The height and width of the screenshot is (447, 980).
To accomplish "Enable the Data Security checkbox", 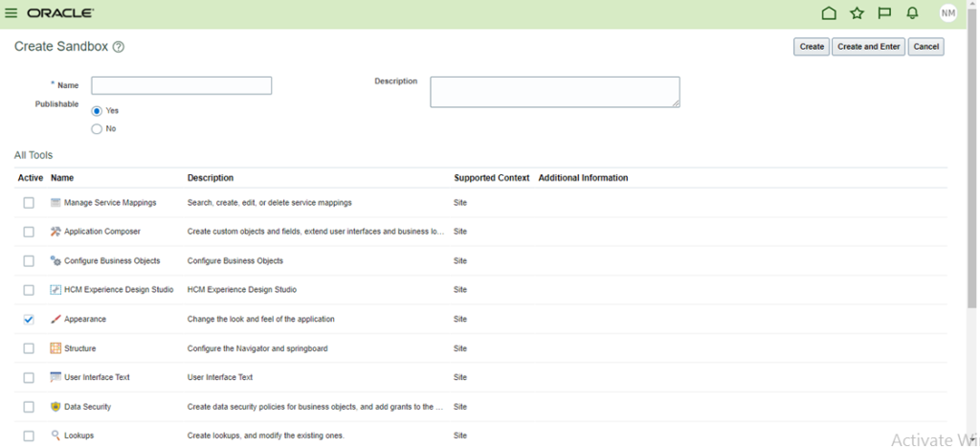I will pos(29,407).
